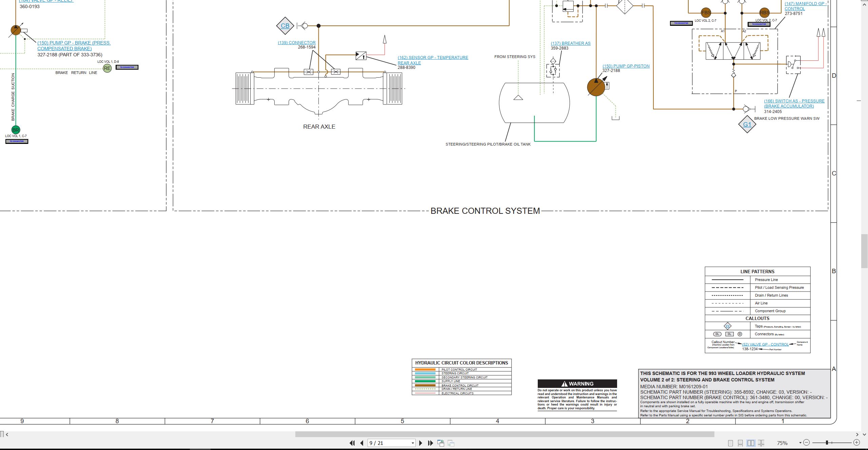Open the zoom percentage dropdown
The height and width of the screenshot is (450, 868).
800,443
